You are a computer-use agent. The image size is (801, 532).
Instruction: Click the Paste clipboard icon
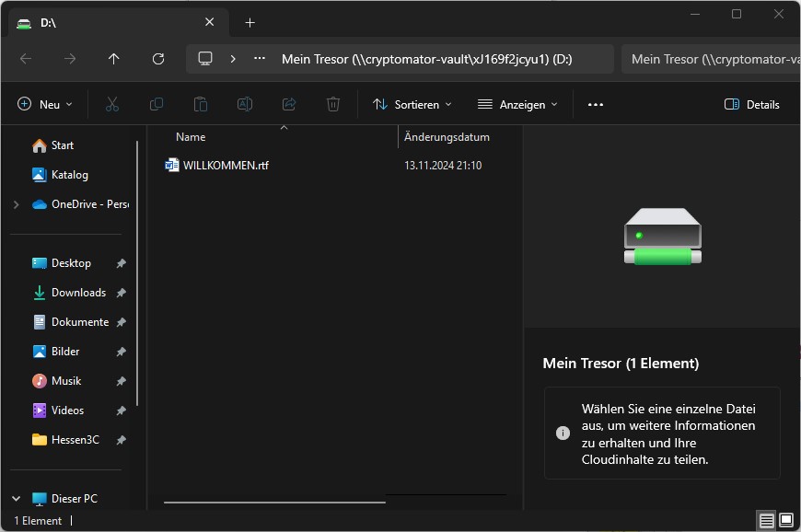point(201,105)
